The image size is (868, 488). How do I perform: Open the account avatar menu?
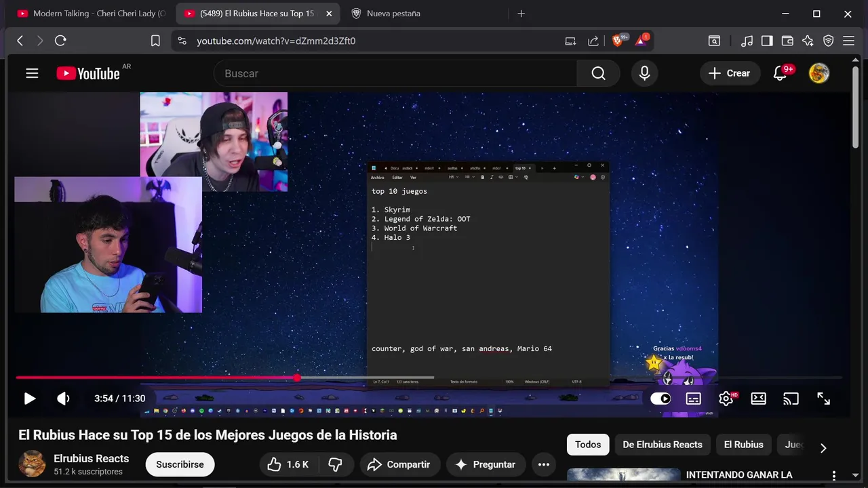[819, 73]
